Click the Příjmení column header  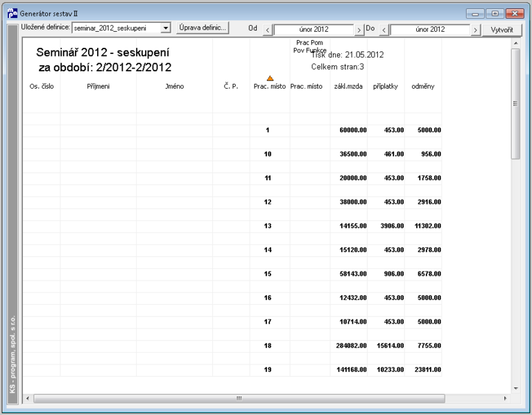tap(98, 87)
